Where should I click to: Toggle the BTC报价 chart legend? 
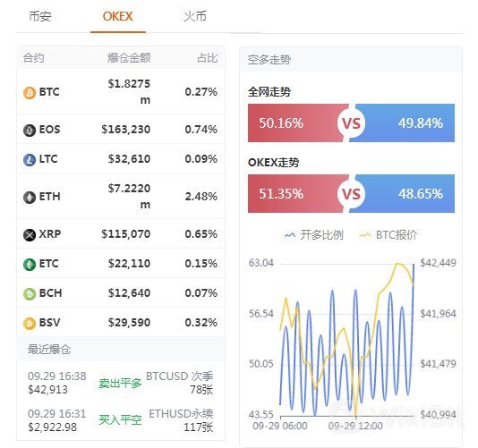[388, 235]
